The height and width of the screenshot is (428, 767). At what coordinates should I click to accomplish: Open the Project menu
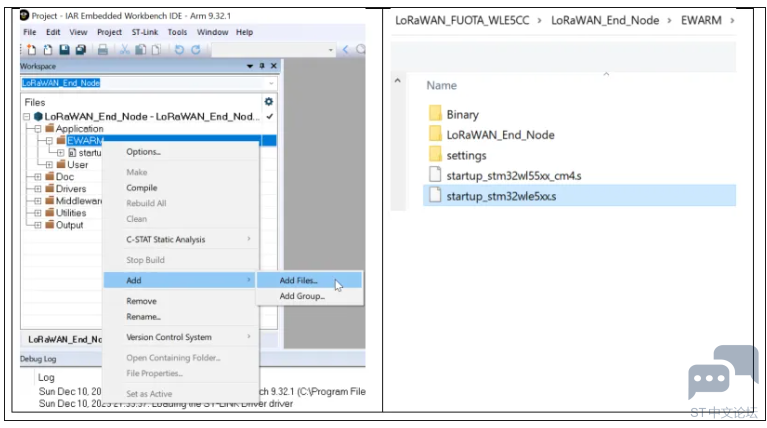[x=109, y=32]
